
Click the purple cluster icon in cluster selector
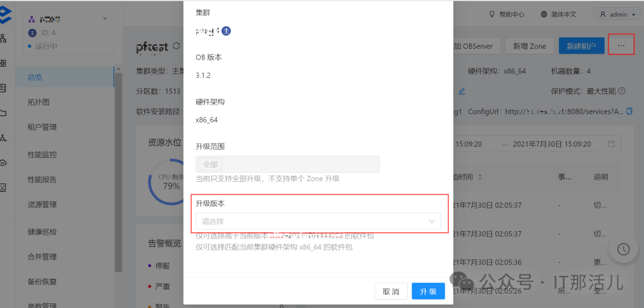(31, 19)
